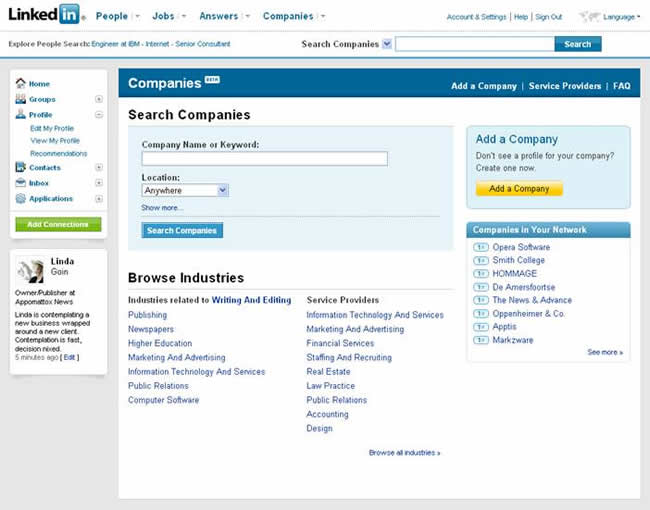Go to Home in the sidebar

(x=39, y=84)
